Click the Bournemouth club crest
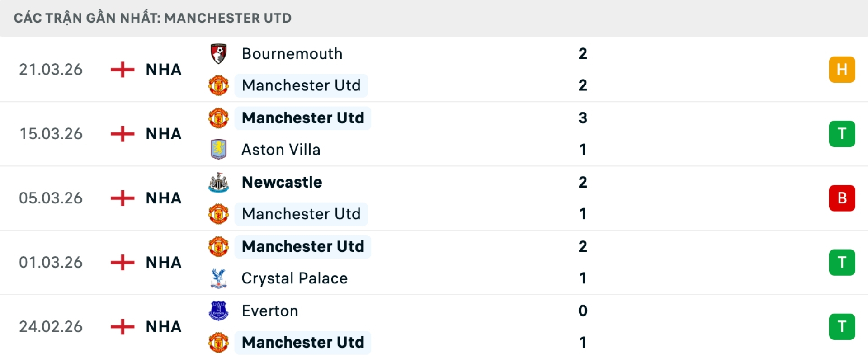 pos(219,54)
